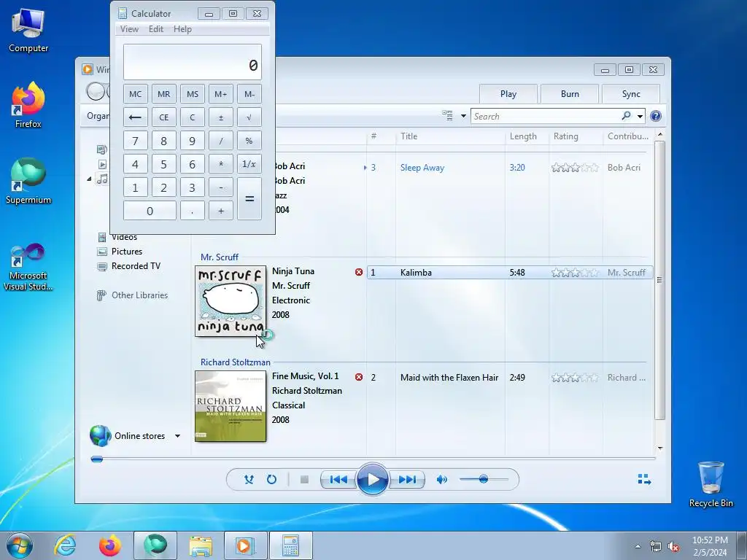Click the network tray icon

coord(656,547)
